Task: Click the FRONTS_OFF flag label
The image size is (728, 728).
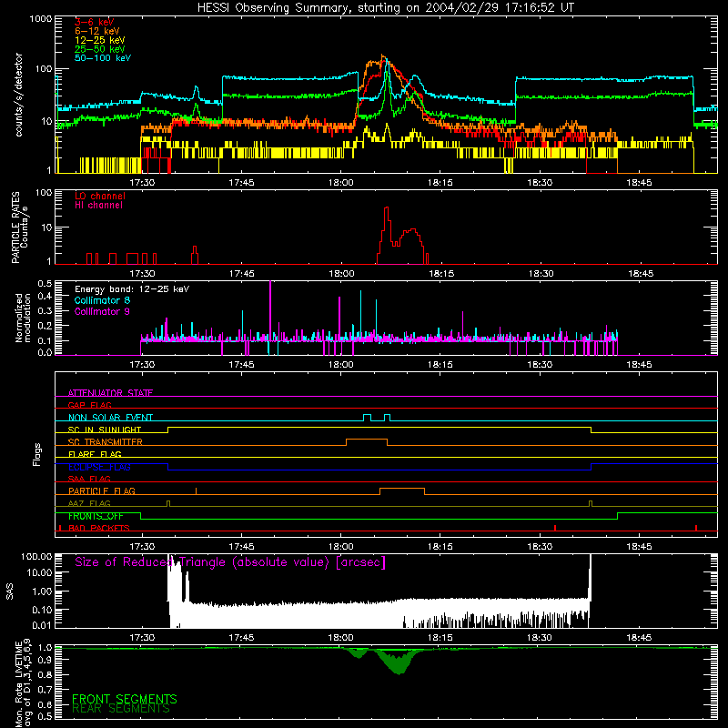Action: [96, 516]
